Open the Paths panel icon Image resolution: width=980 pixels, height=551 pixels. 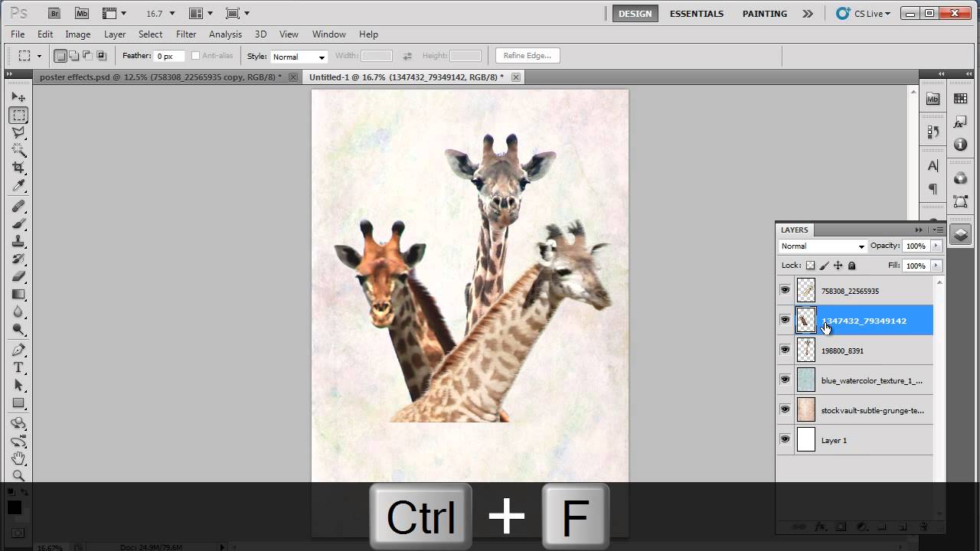point(960,202)
